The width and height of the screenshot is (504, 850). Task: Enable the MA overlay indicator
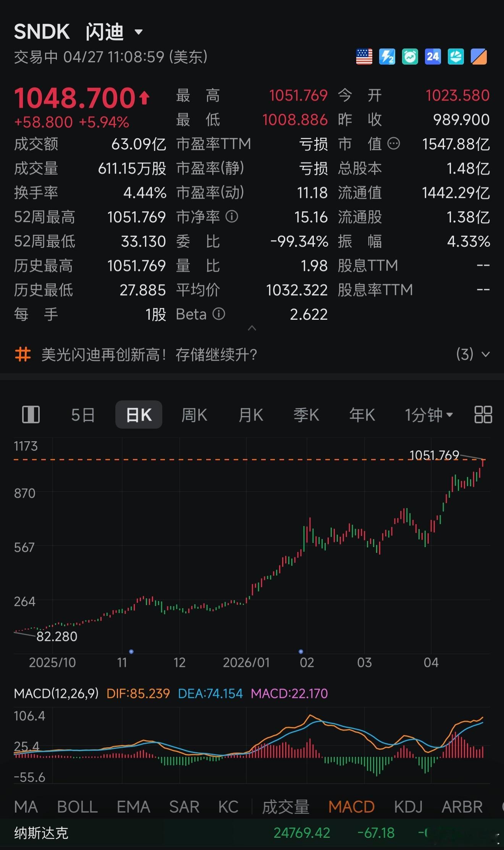(x=26, y=806)
